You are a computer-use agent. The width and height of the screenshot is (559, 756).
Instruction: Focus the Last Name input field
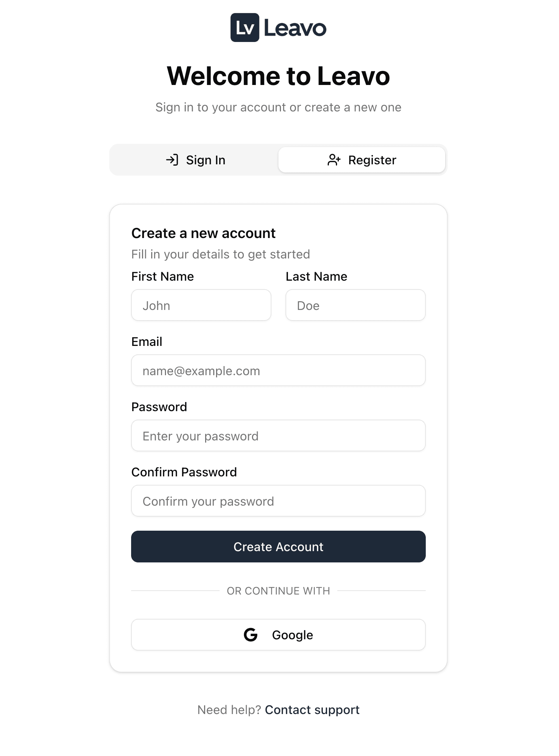coord(355,305)
